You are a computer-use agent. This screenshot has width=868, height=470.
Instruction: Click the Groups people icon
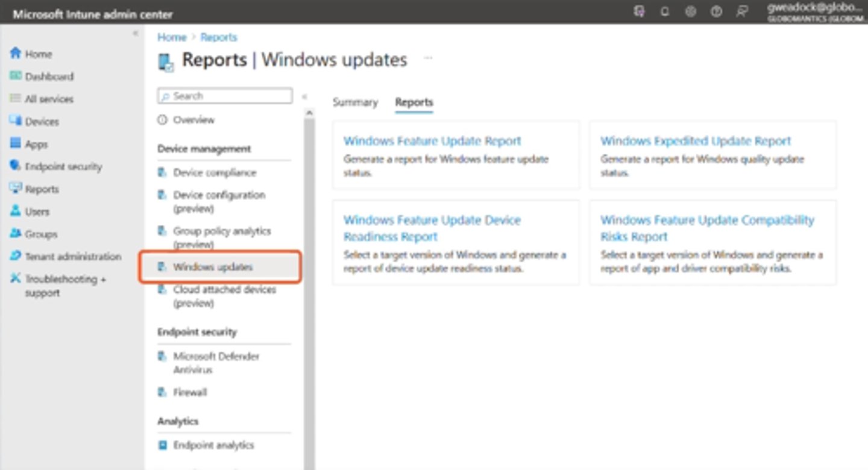pos(16,234)
